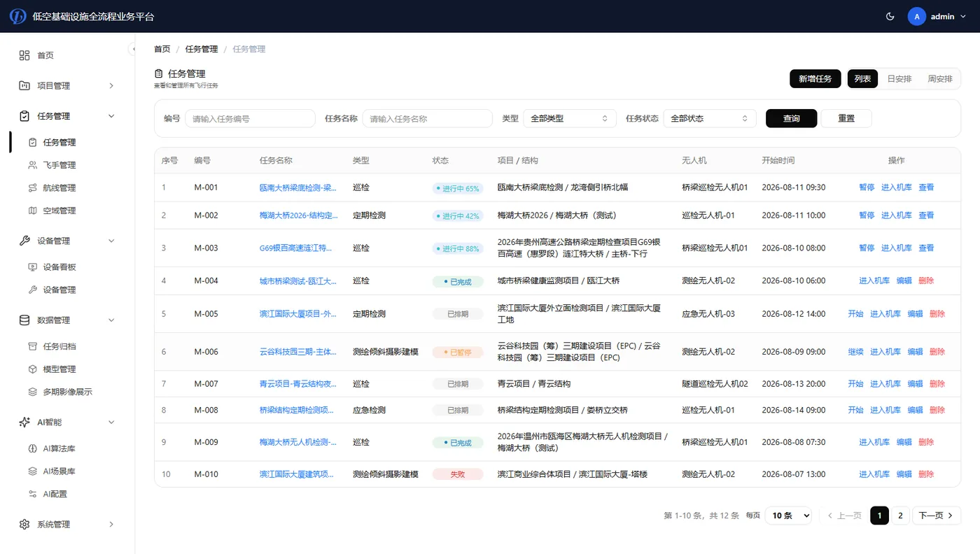Click the platform logo icon
The height and width of the screenshot is (554, 980).
(x=18, y=16)
